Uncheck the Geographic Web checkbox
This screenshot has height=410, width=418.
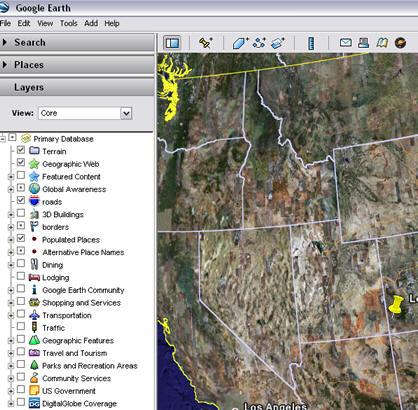[21, 162]
